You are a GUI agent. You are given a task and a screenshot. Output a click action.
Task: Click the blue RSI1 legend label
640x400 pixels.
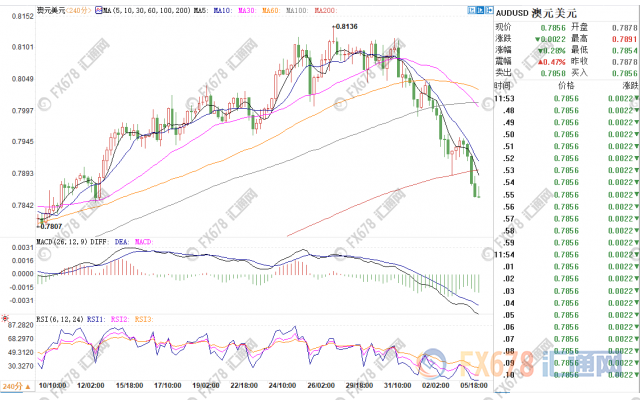coord(96,319)
